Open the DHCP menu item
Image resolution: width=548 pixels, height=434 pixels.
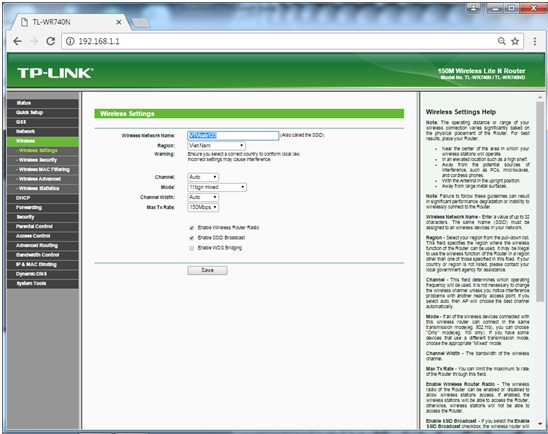click(x=43, y=198)
